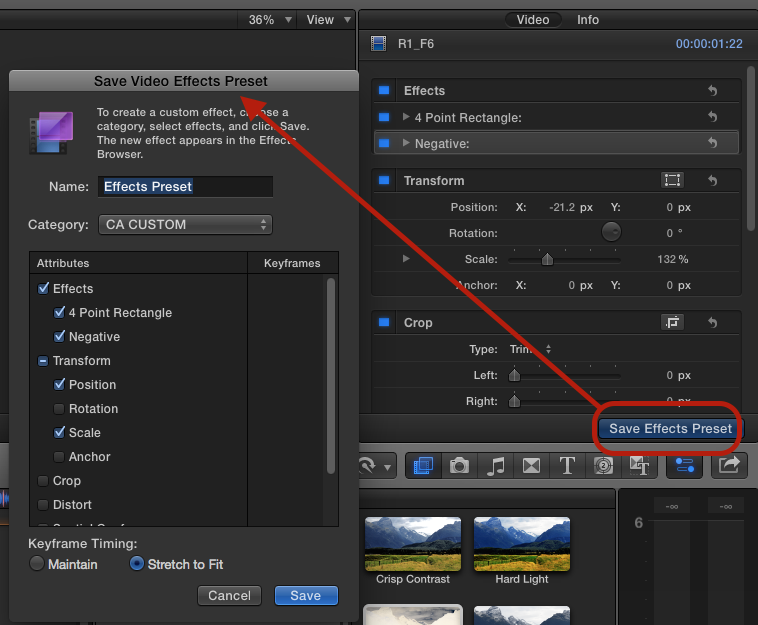
Task: Open the Music and Sound browser
Action: pyautogui.click(x=496, y=465)
